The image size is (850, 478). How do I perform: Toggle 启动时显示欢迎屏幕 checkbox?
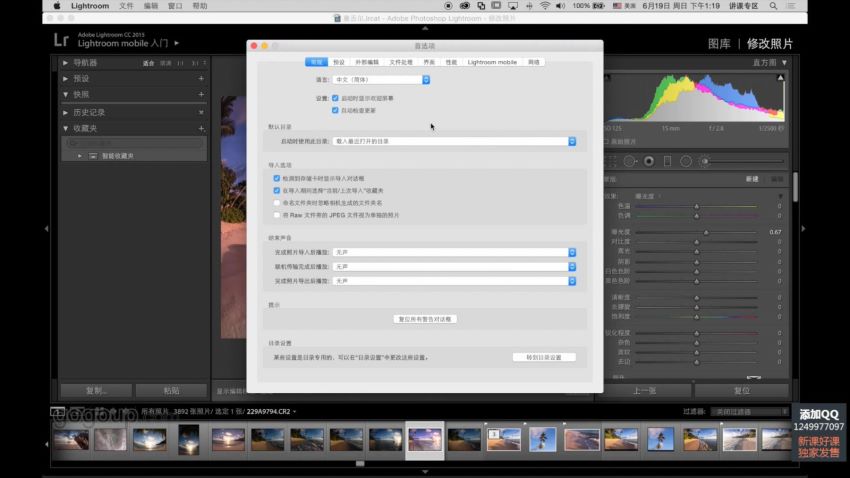tap(335, 98)
